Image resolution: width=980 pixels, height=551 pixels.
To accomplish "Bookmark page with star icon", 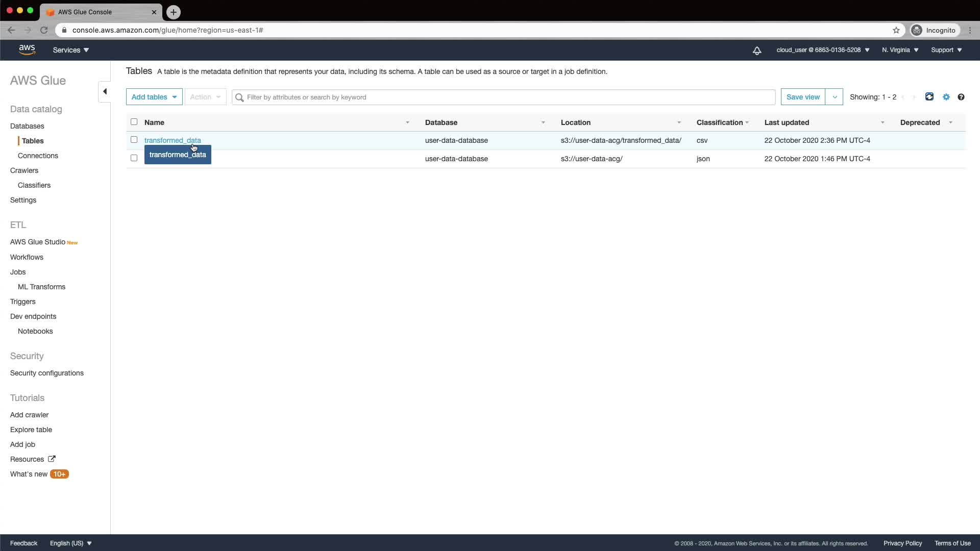I will pyautogui.click(x=896, y=30).
